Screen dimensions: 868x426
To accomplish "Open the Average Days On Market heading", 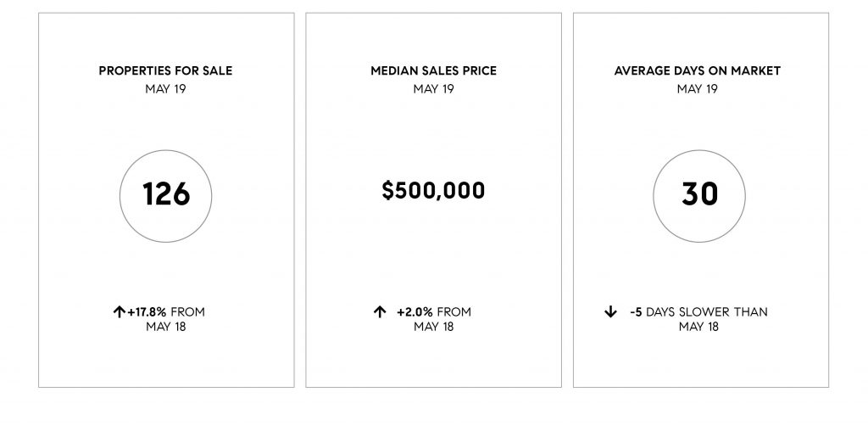I will pyautogui.click(x=698, y=71).
